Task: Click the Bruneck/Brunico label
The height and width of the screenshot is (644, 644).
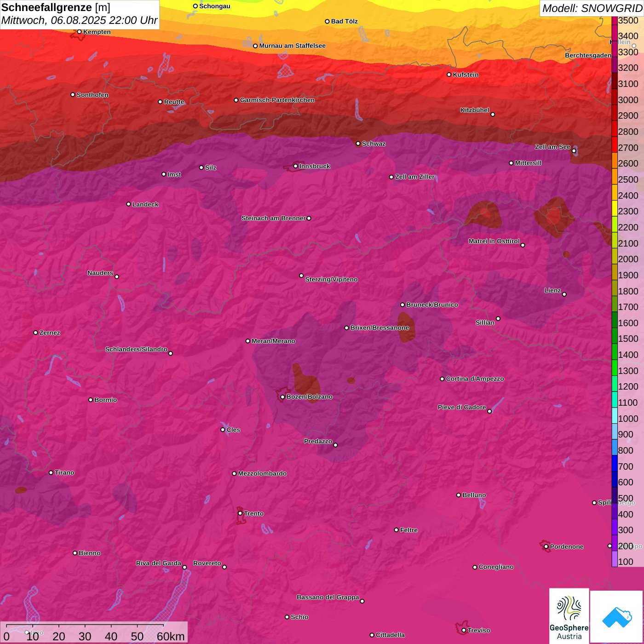Action: point(432,305)
